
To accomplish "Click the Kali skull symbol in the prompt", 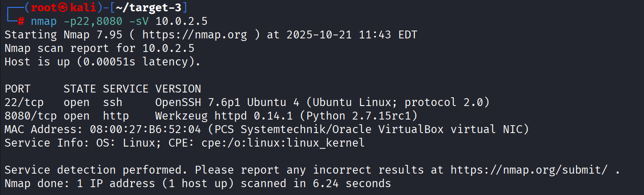I will pyautogui.click(x=63, y=7).
